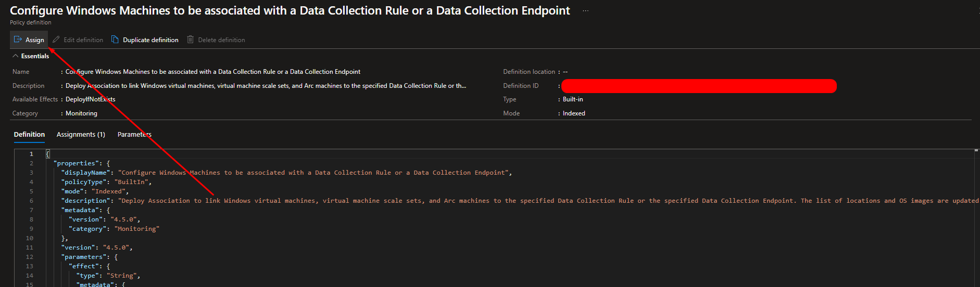
Task: Click the Monitoring category value
Action: click(x=81, y=113)
